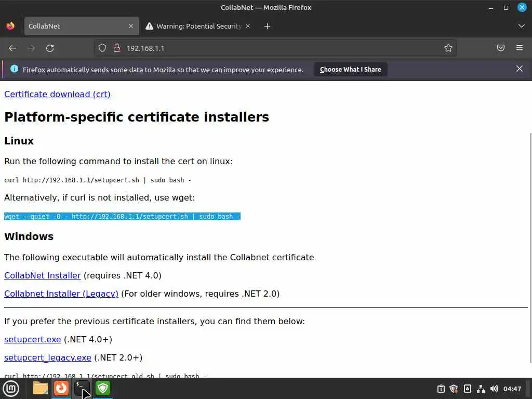This screenshot has height=399, width=532.
Task: Click Choose What I Share button
Action: click(351, 70)
